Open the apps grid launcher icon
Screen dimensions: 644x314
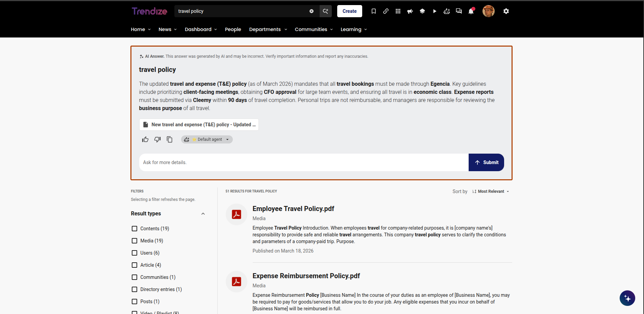click(x=398, y=11)
